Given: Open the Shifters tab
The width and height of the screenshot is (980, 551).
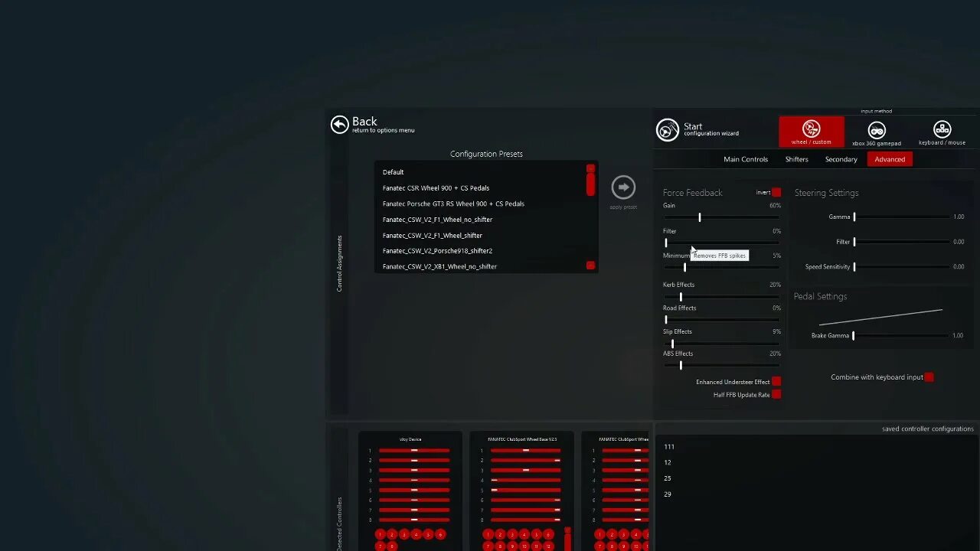Looking at the screenshot, I should pos(796,158).
